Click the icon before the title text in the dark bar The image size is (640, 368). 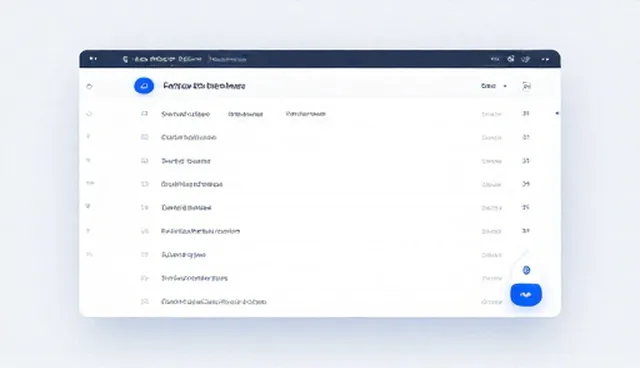[125, 59]
